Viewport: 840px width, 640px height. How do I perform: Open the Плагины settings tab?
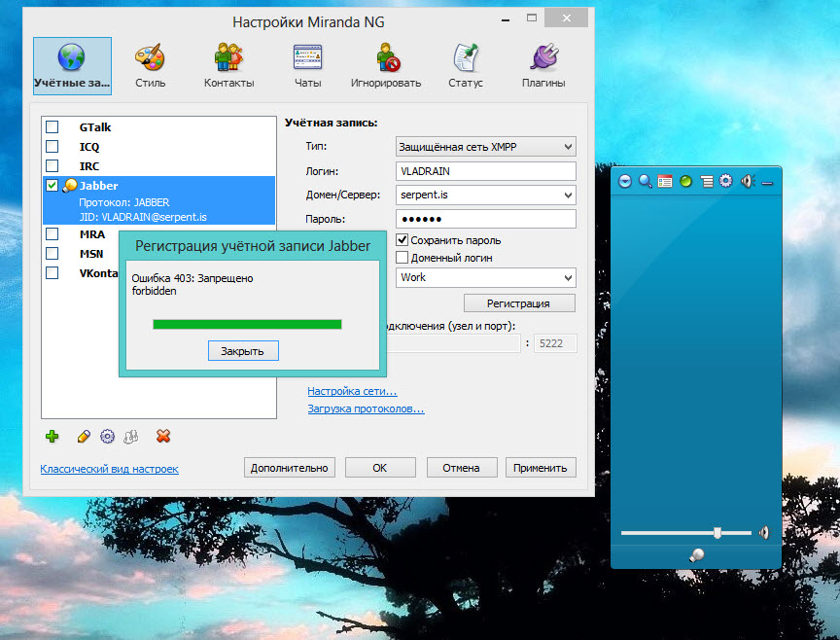point(543,66)
